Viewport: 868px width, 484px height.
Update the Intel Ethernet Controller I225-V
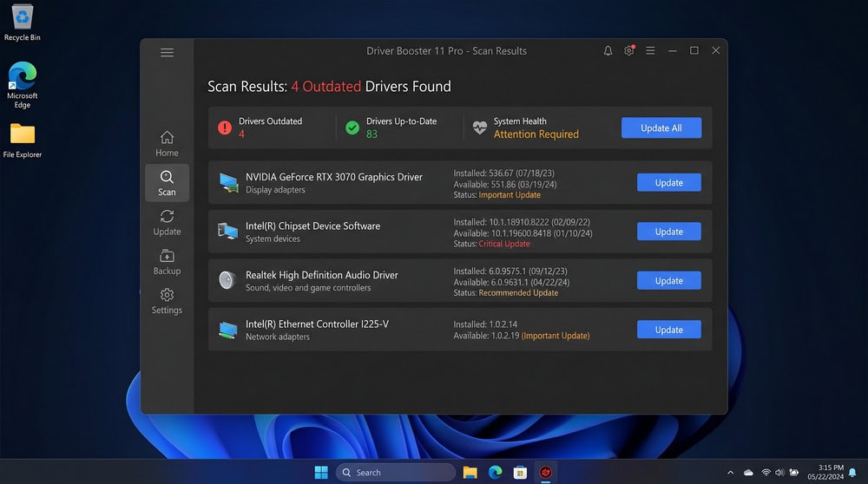[668, 330]
